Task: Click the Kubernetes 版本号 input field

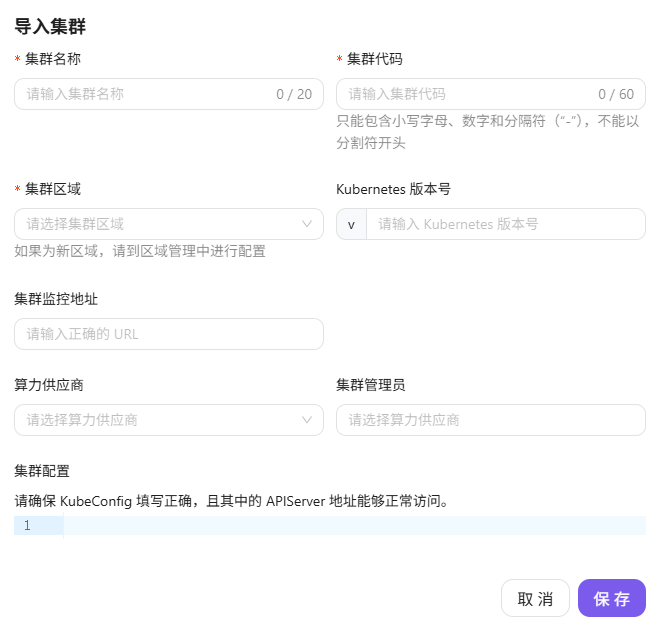Action: (505, 224)
